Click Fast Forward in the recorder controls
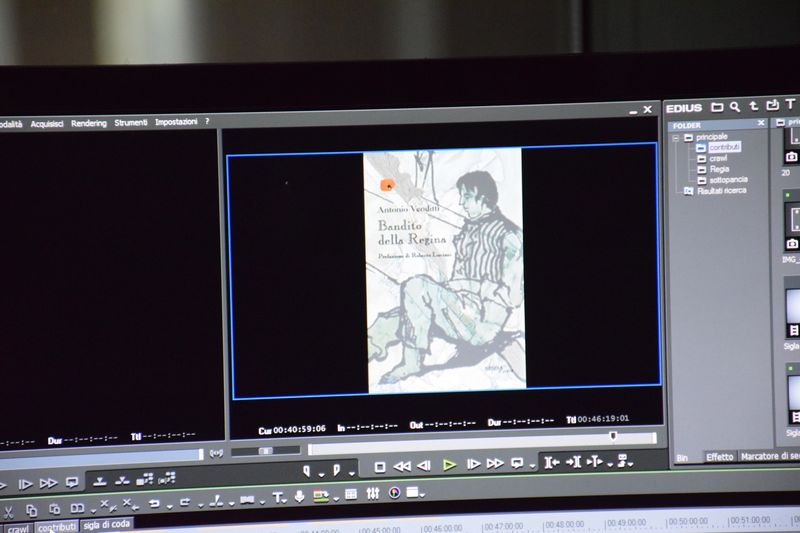Image resolution: width=800 pixels, height=533 pixels. (495, 464)
